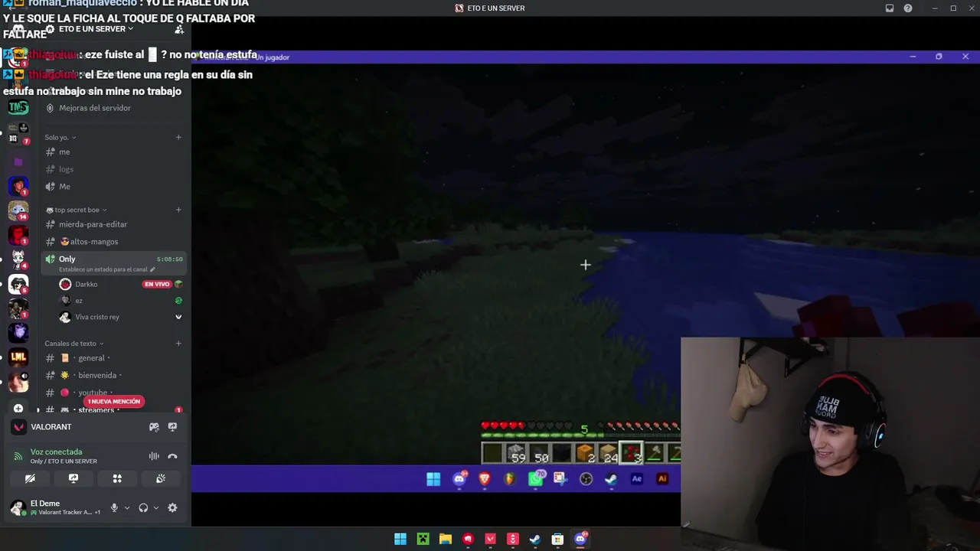This screenshot has height=551, width=980.
Task: Select user 'Viva cristo rey'
Action: pyautogui.click(x=96, y=317)
